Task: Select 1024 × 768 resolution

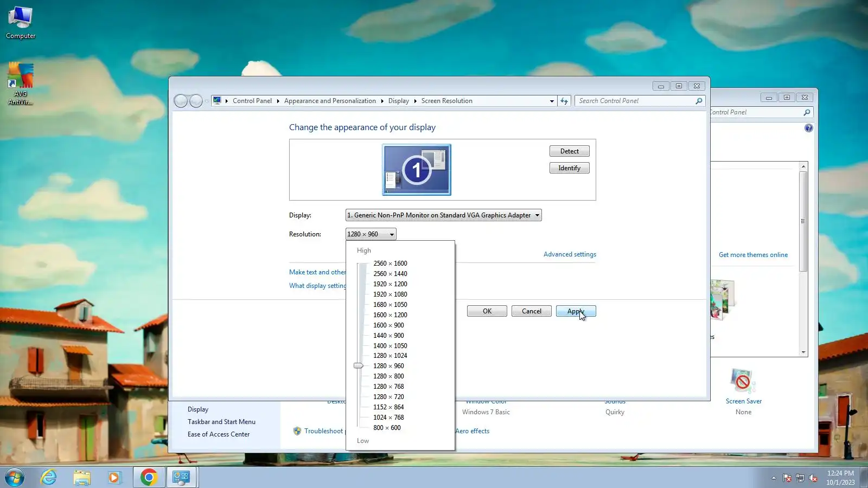Action: click(388, 418)
